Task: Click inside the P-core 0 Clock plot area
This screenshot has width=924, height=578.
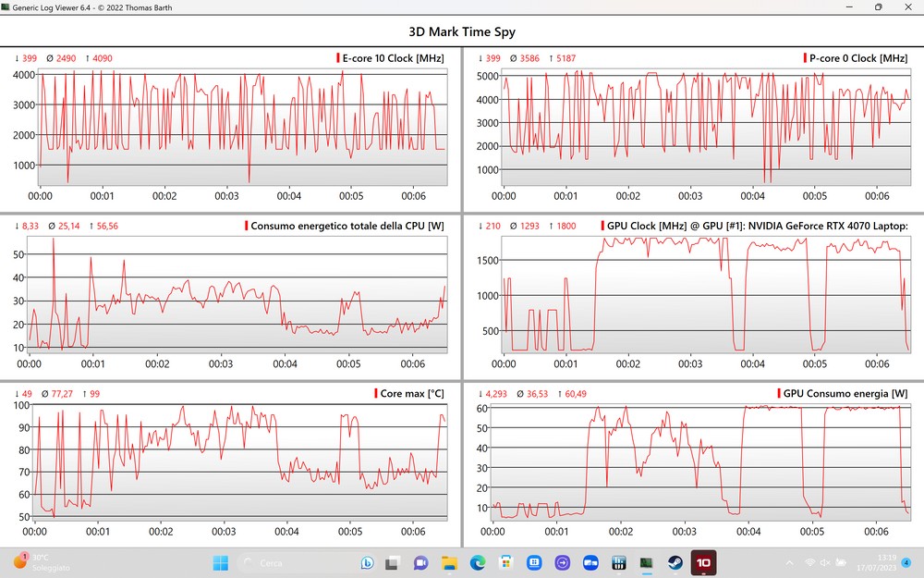Action: coord(705,128)
